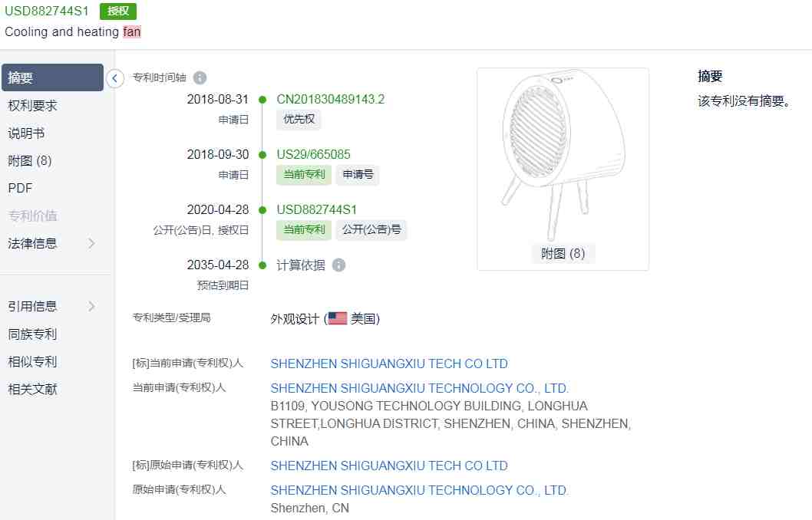Image resolution: width=812 pixels, height=520 pixels.
Task: Click the 摘要 heading on right panel
Action: [x=710, y=77]
